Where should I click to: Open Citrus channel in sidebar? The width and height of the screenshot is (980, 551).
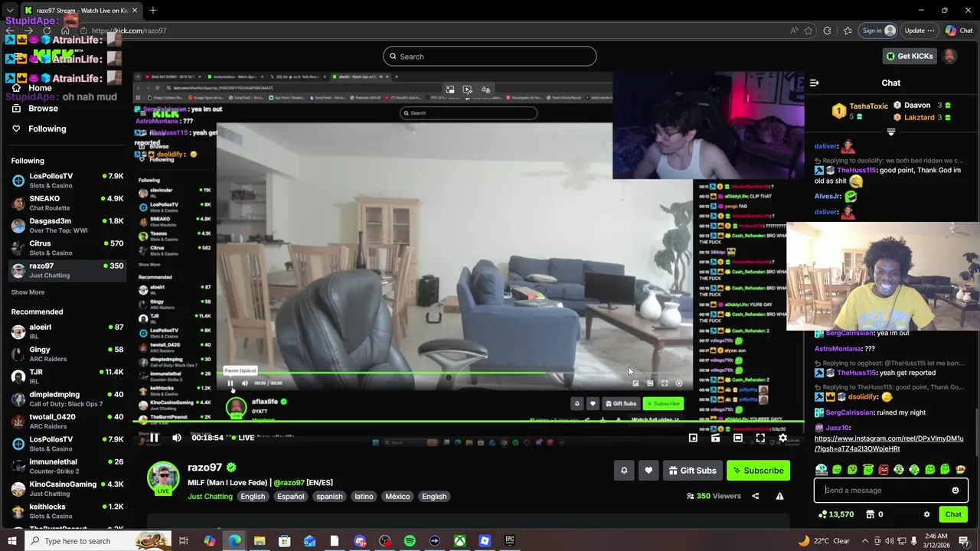coord(67,248)
